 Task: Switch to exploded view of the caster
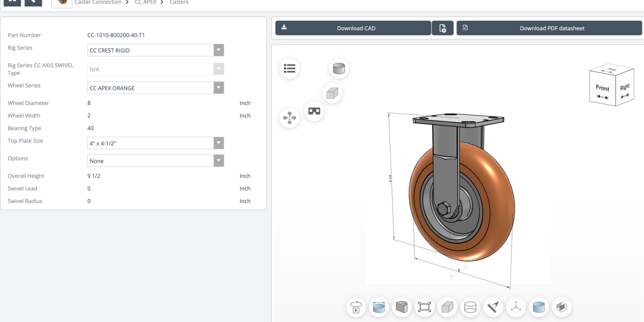pos(289,118)
